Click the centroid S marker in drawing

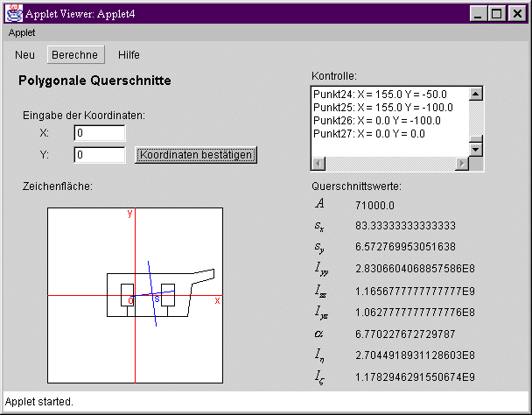[x=157, y=299]
